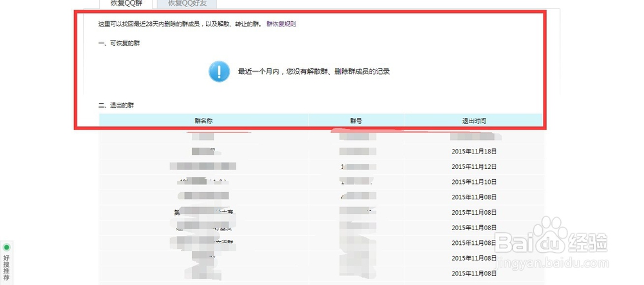The image size is (644, 285).
Task: Open the 群恢复规则 link
Action: pos(281,24)
